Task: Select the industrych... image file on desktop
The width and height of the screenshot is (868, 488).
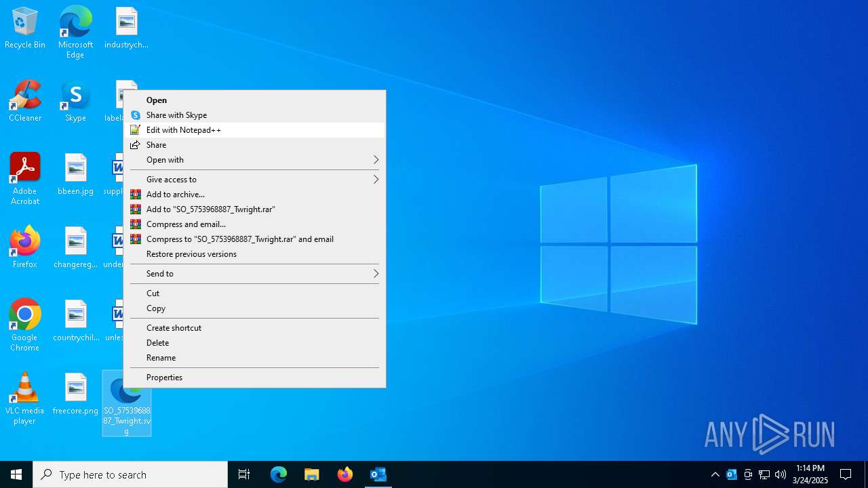Action: coord(126,28)
